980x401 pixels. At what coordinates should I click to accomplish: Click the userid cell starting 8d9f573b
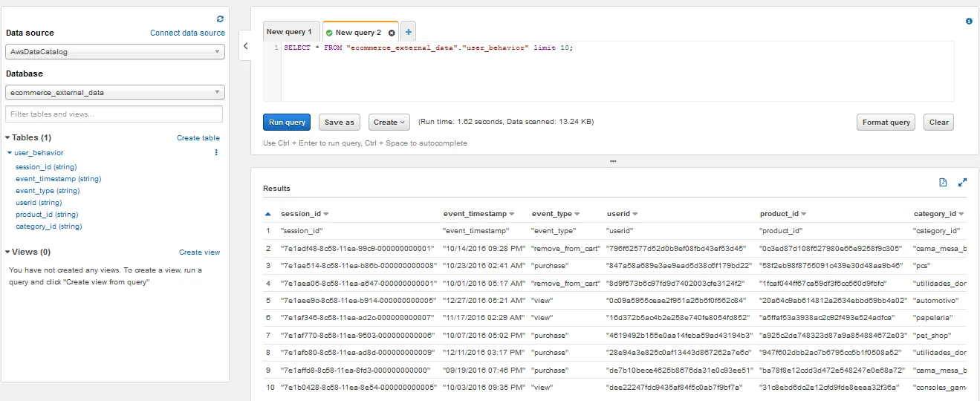click(676, 283)
